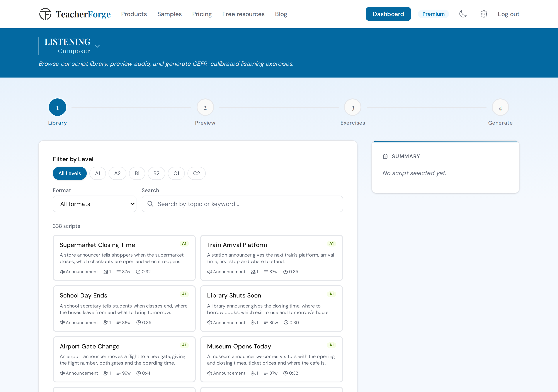Viewport: 558px width, 392px height.
Task: Click the Dashboard button
Action: (x=388, y=14)
